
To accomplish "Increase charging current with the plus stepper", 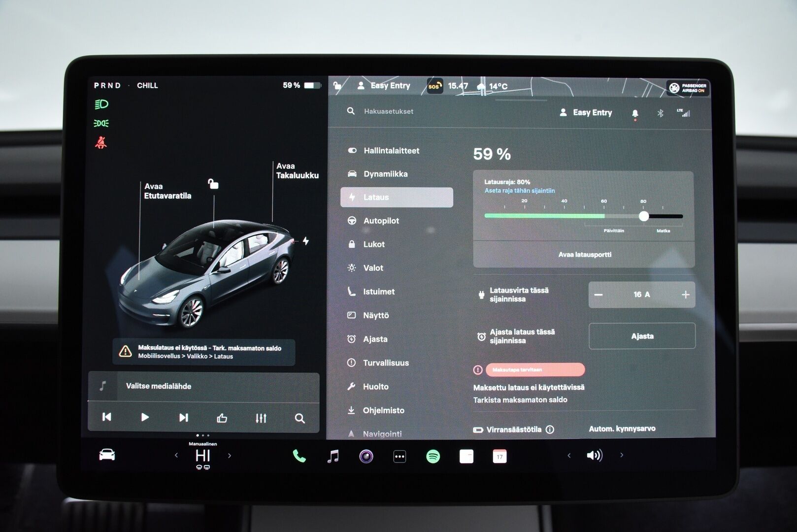I will pos(685,295).
